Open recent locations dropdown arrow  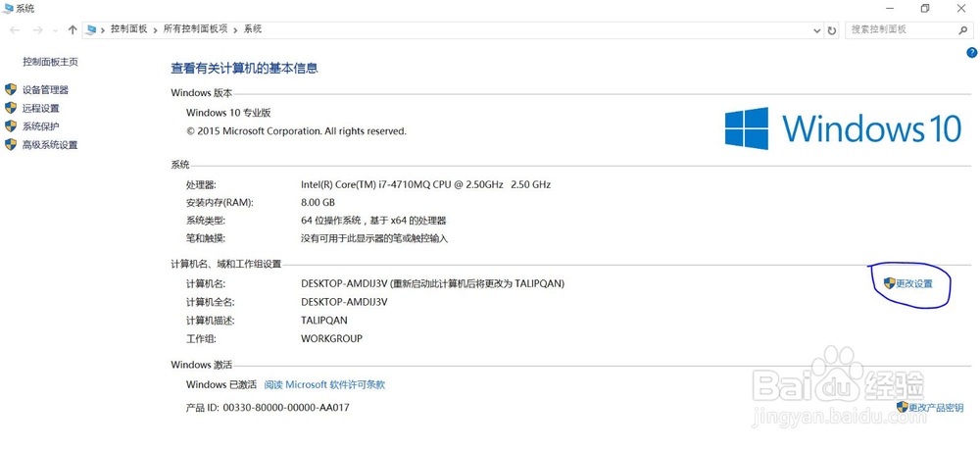click(x=55, y=30)
